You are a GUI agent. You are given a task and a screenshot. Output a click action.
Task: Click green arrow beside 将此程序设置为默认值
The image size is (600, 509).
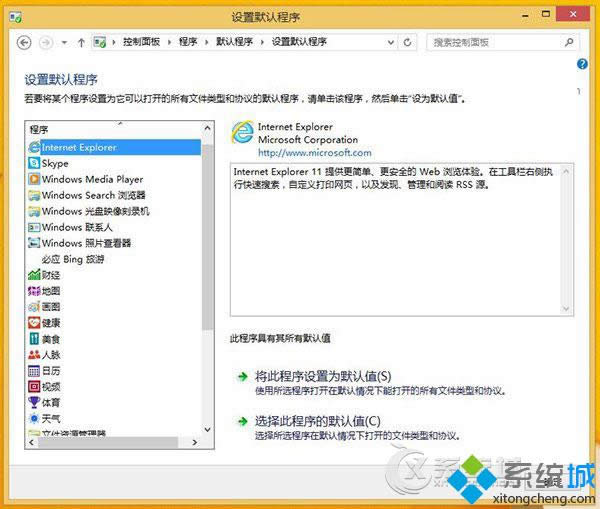coord(243,377)
